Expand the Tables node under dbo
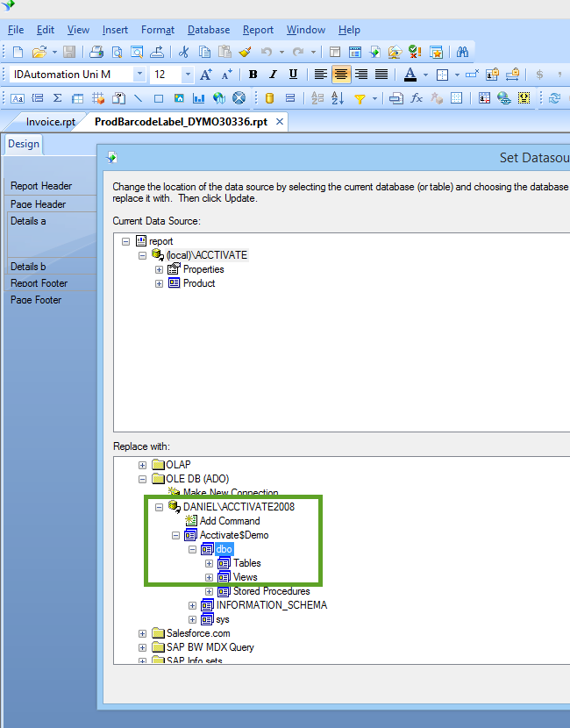This screenshot has height=728, width=570. pyautogui.click(x=209, y=563)
